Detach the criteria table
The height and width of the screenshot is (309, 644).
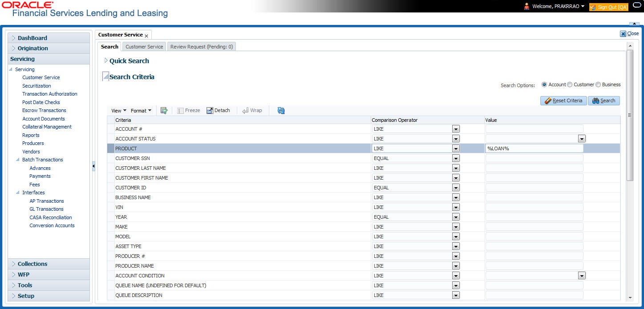pyautogui.click(x=219, y=110)
